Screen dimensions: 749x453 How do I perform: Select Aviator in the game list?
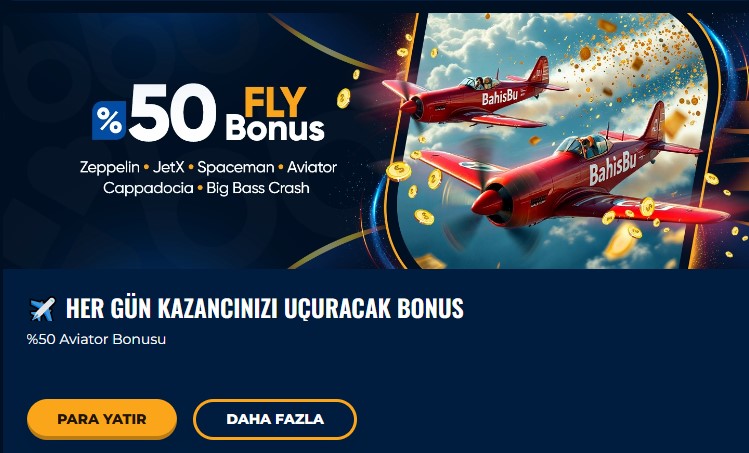[312, 167]
